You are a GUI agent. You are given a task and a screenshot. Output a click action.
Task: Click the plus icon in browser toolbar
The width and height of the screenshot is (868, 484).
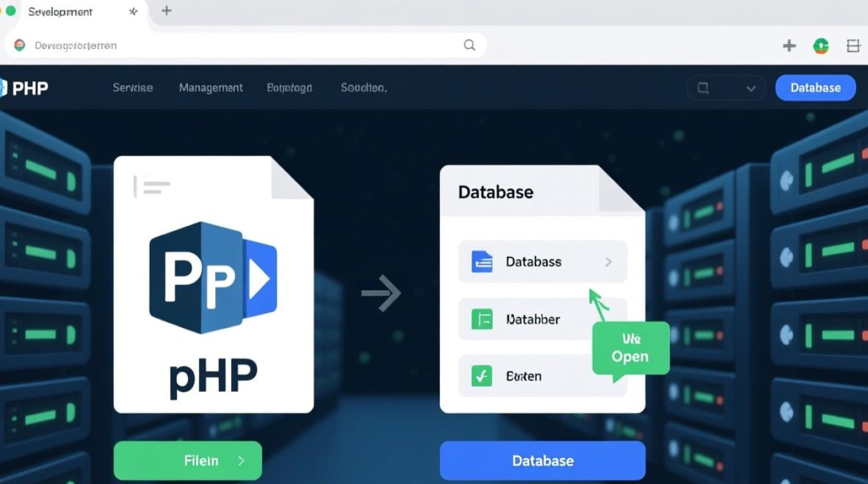[x=789, y=46]
